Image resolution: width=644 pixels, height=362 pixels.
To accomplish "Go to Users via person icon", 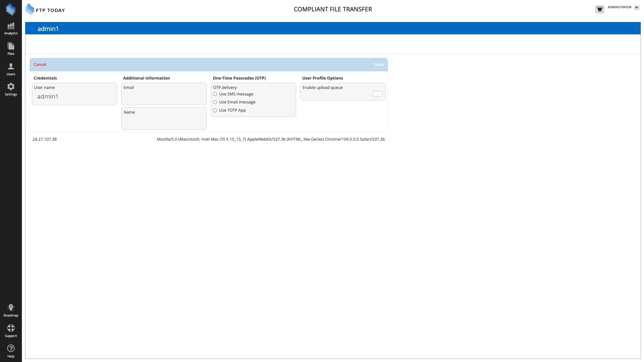I will click(x=11, y=67).
